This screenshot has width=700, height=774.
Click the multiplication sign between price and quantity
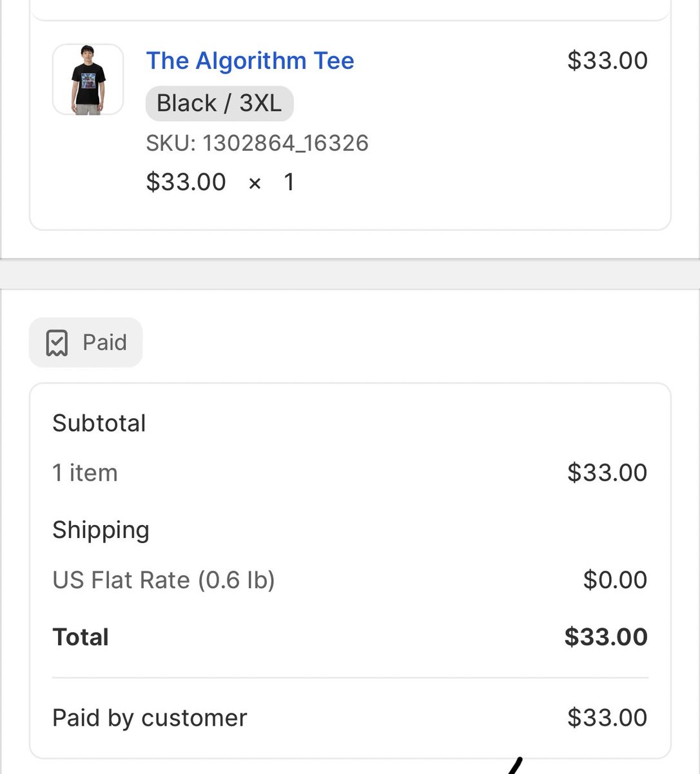pos(255,184)
